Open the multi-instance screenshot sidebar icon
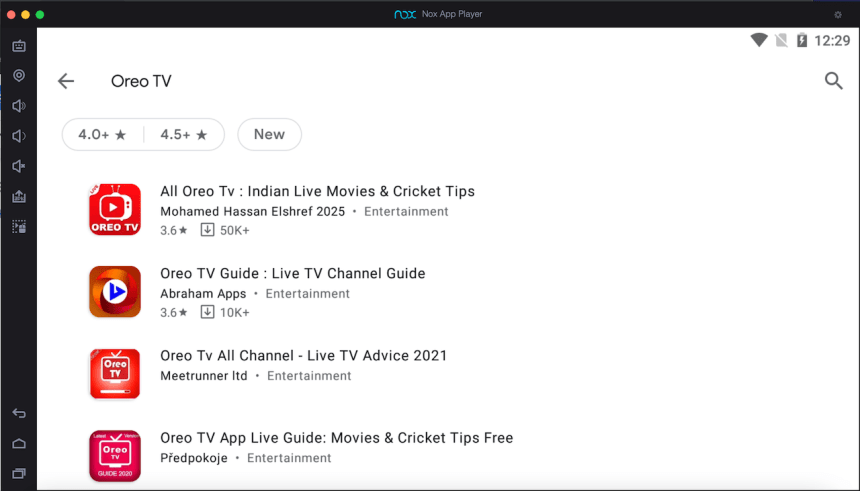The height and width of the screenshot is (491, 860). [19, 227]
